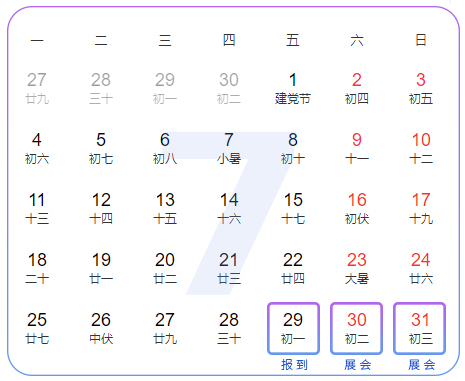Choose July 17 十九 date
465x381 pixels.
[421, 209]
